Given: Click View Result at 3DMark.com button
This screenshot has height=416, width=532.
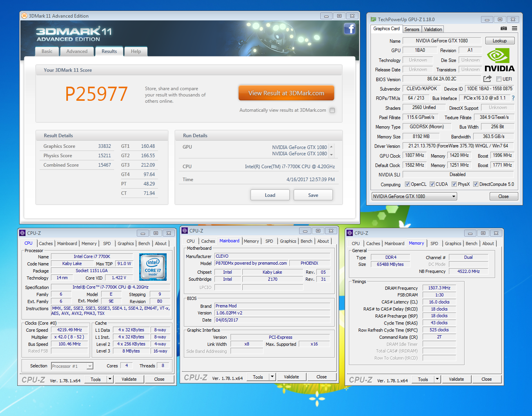Looking at the screenshot, I should [x=286, y=93].
